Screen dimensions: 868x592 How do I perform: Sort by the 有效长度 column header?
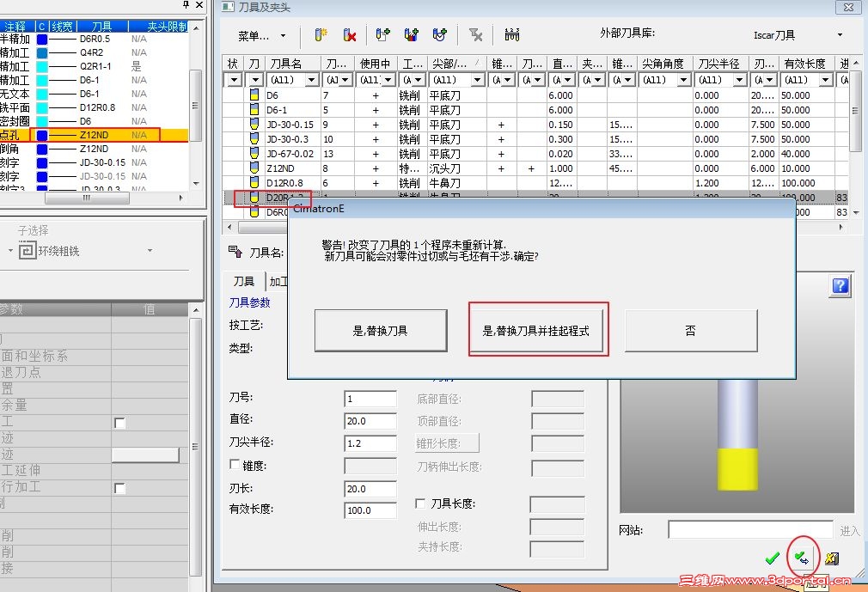pos(806,64)
